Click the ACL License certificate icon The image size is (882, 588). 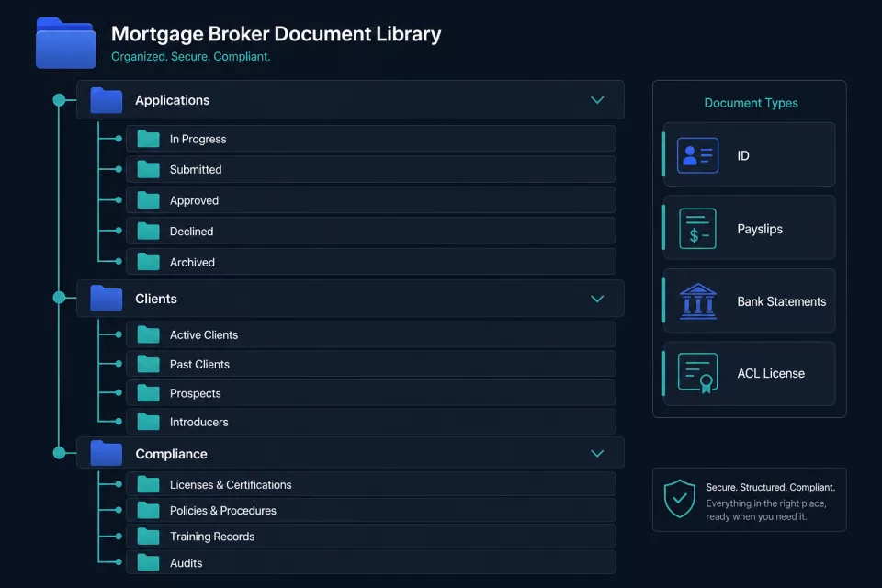[x=698, y=373]
